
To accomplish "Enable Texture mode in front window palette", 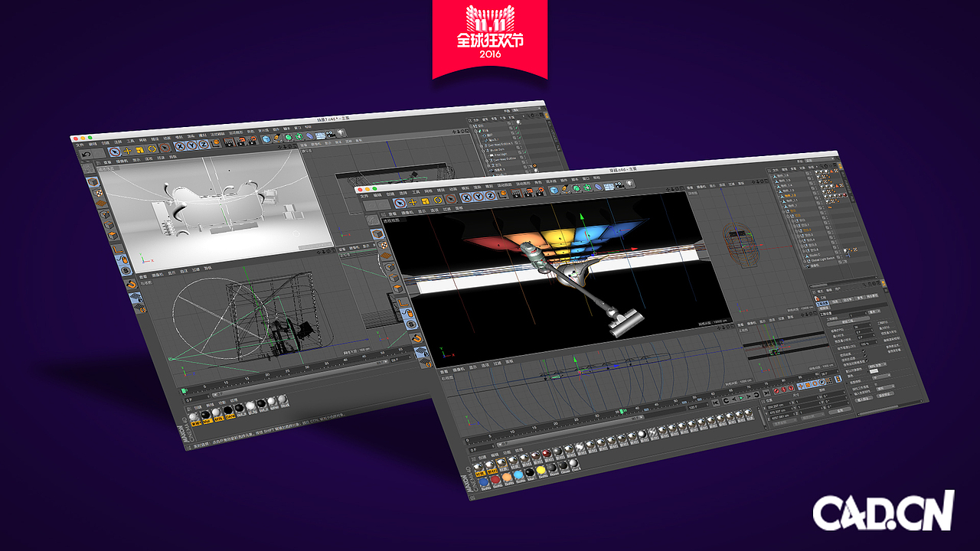I will click(384, 245).
